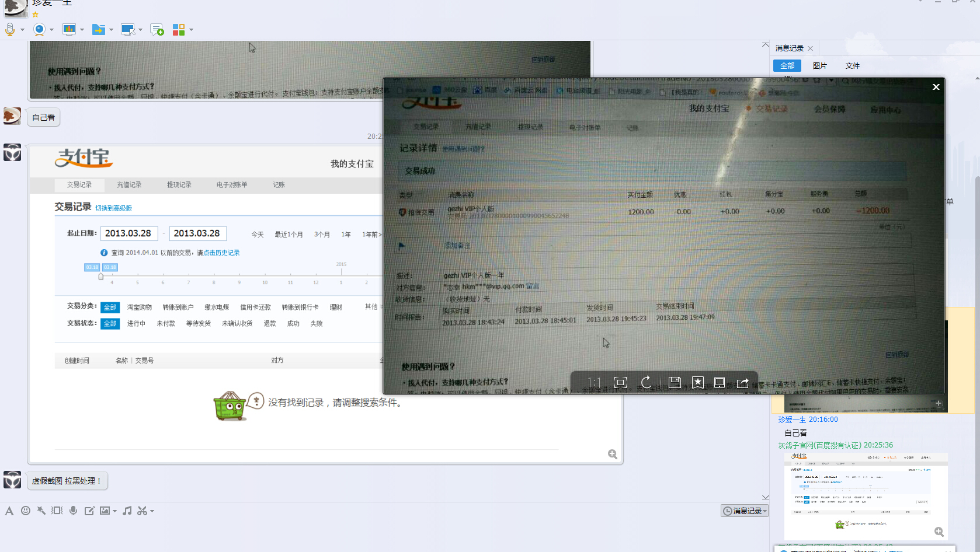The image size is (980, 552).
Task: Open font settings 'A' icon
Action: 9,511
